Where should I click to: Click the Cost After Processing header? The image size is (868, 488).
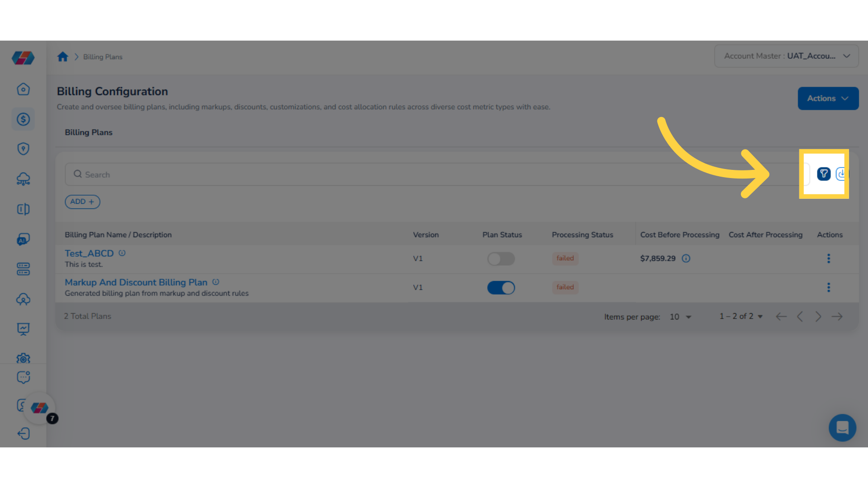click(x=765, y=235)
